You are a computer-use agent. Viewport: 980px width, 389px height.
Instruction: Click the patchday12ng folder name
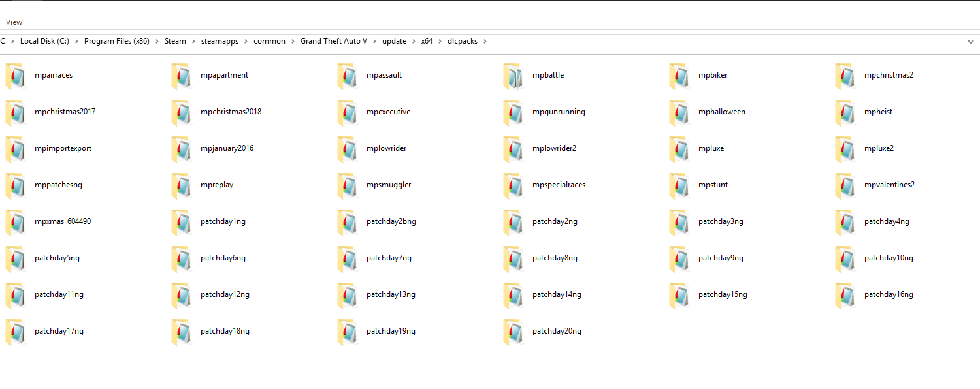pos(225,294)
